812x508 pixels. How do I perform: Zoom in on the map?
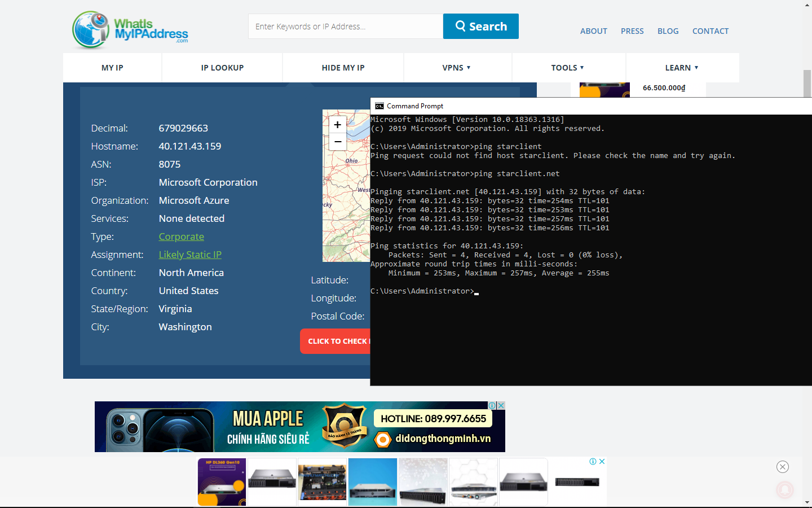(337, 125)
